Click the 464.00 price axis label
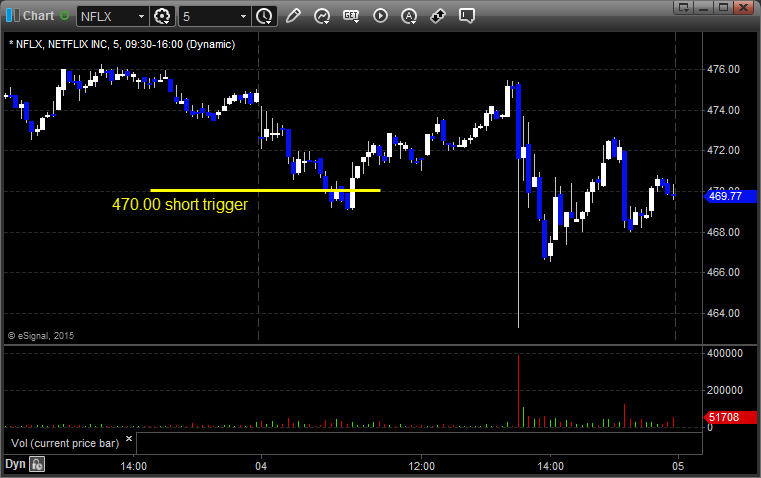The width and height of the screenshot is (761, 478). [723, 313]
